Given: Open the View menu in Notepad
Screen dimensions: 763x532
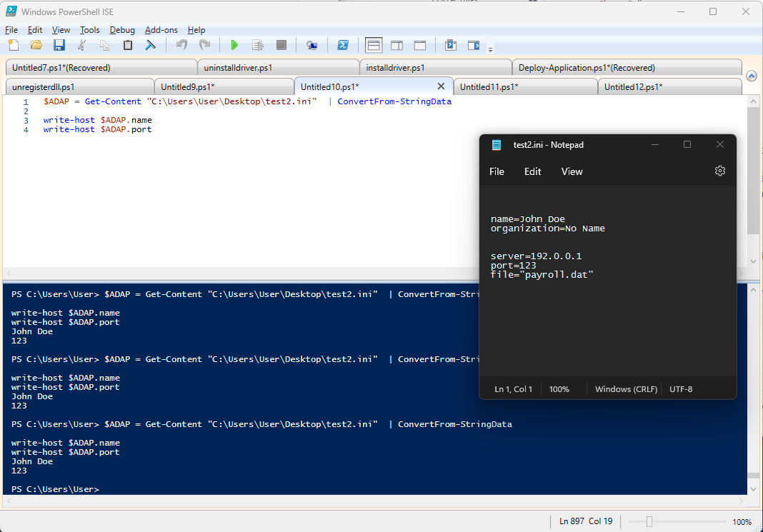Looking at the screenshot, I should coord(572,171).
